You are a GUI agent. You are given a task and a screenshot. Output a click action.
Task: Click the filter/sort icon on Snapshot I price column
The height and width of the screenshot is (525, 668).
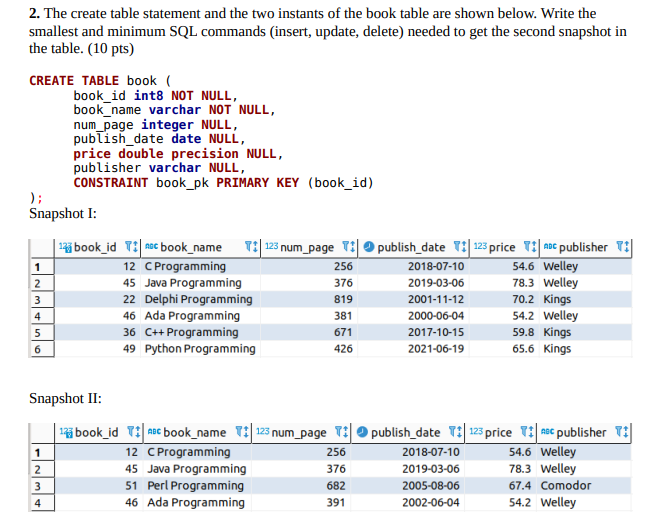(530, 247)
